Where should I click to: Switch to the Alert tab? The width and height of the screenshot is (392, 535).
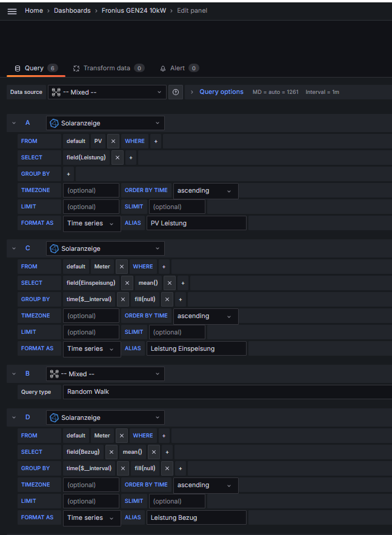pyautogui.click(x=178, y=68)
